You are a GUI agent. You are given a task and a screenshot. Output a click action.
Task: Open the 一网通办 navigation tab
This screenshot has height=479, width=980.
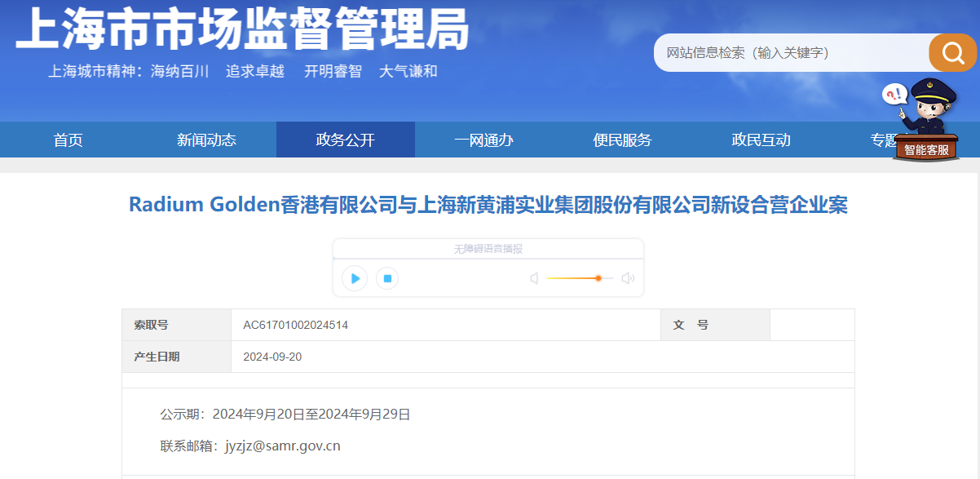[x=484, y=140]
